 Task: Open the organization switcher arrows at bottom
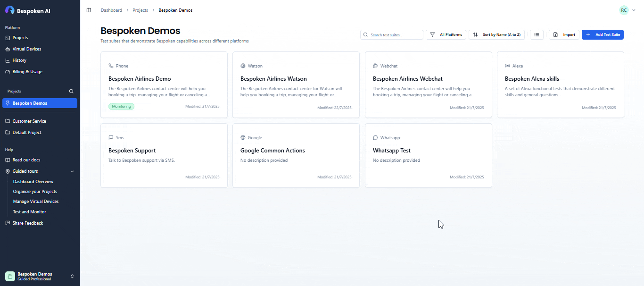(x=72, y=276)
